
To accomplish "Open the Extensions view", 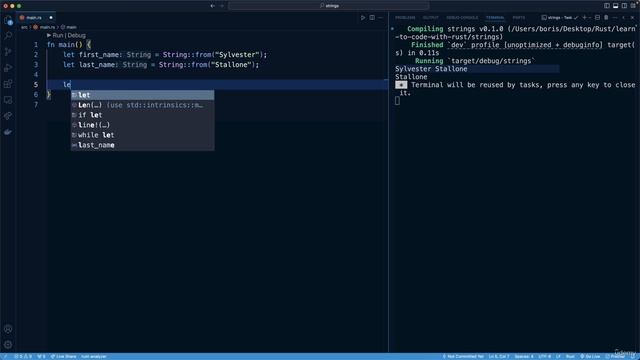I will pyautogui.click(x=8, y=84).
